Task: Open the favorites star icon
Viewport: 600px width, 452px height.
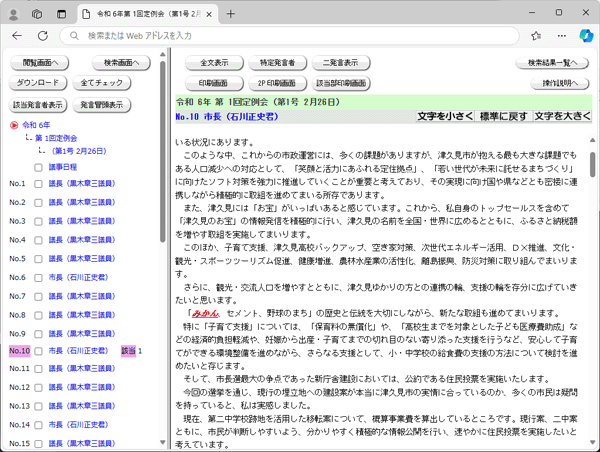Action: pyautogui.click(x=536, y=36)
